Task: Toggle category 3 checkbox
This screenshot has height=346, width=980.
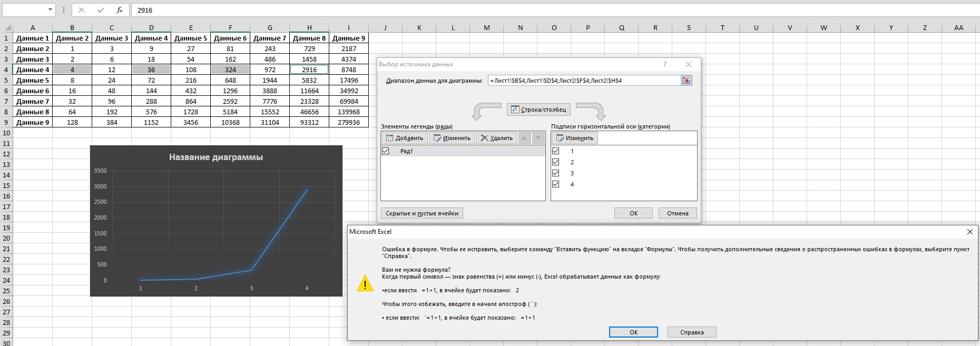Action: click(x=555, y=173)
